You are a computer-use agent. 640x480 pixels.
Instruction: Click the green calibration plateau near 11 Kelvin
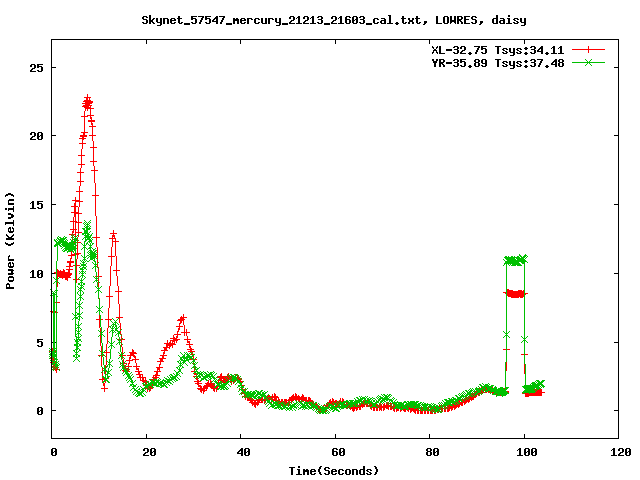pos(516,260)
